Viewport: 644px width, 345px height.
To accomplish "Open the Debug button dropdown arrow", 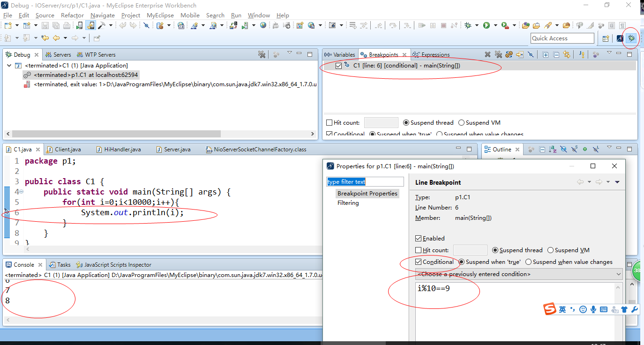I will (477, 25).
